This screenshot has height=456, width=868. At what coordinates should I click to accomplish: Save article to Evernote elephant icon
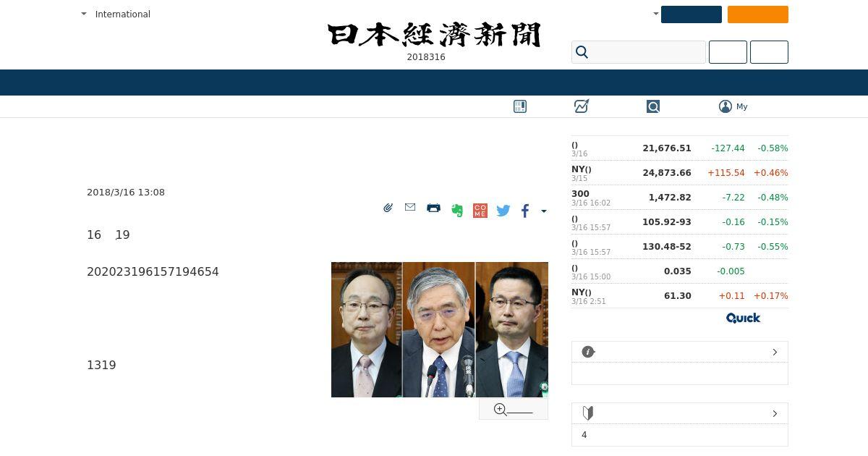456,211
